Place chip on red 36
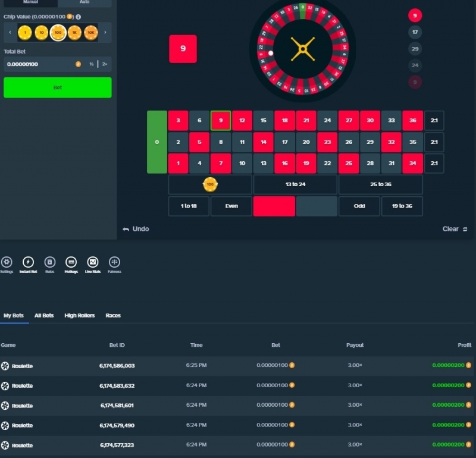The height and width of the screenshot is (458, 476). [x=412, y=121]
